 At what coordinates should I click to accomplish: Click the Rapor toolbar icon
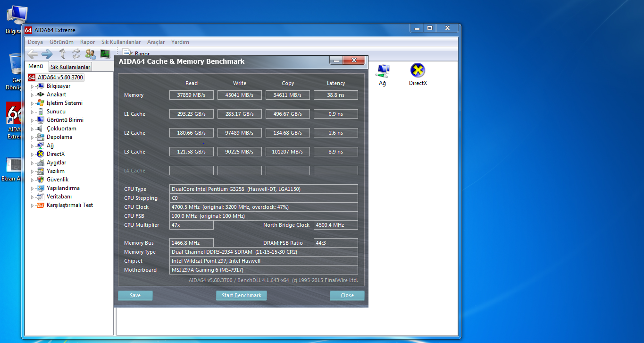[x=127, y=53]
